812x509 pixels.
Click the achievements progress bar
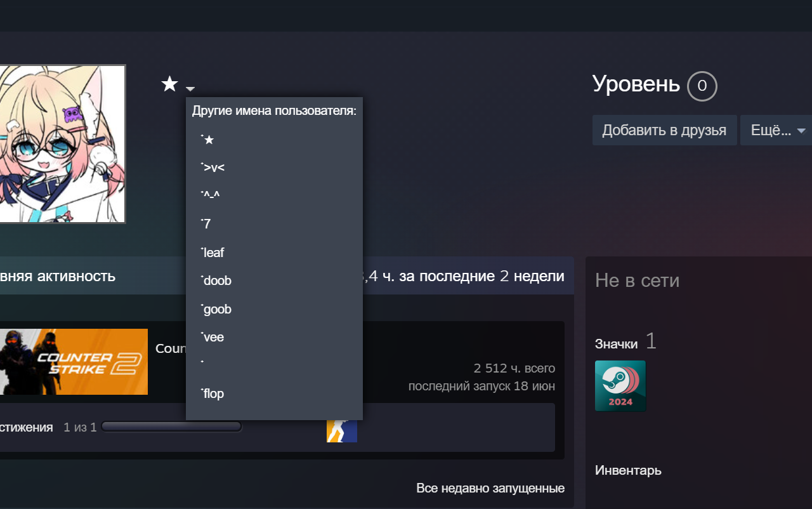click(x=171, y=426)
